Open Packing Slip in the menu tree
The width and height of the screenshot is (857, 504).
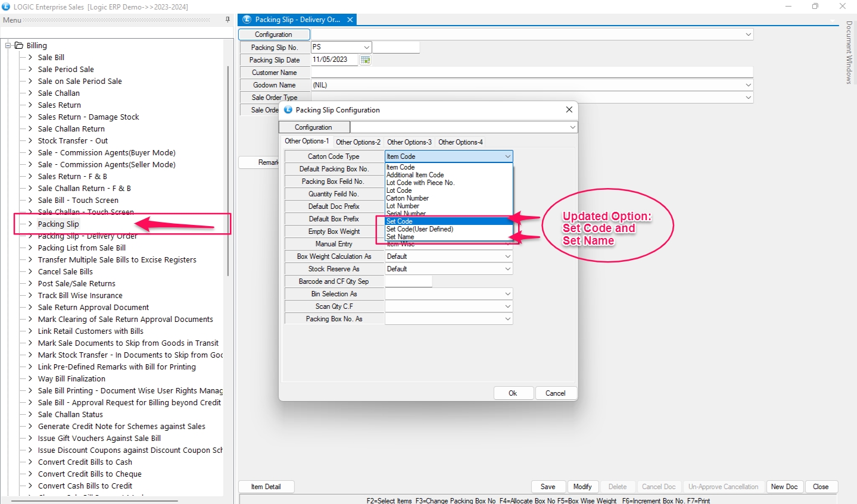click(58, 224)
